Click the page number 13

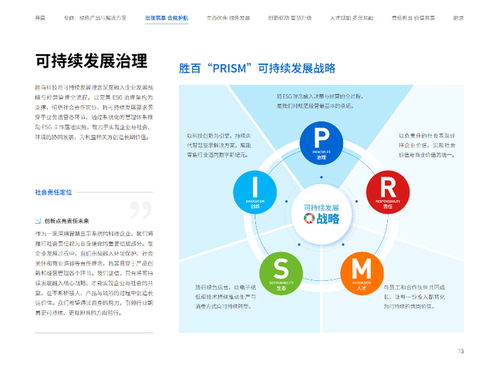(461, 351)
